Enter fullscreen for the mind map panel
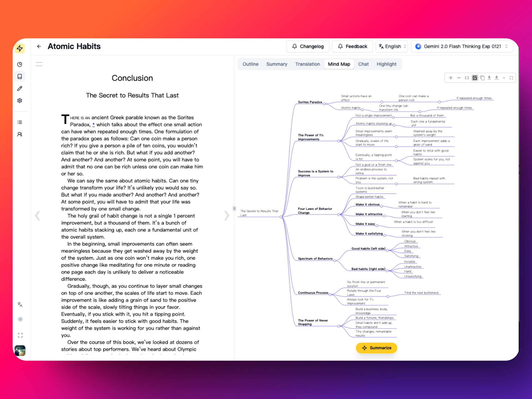This screenshot has height=399, width=532. coord(511,78)
